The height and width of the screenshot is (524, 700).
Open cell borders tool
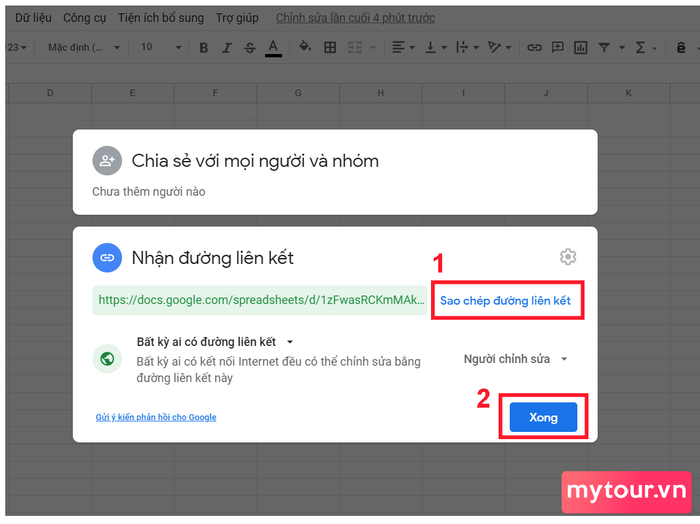click(330, 47)
